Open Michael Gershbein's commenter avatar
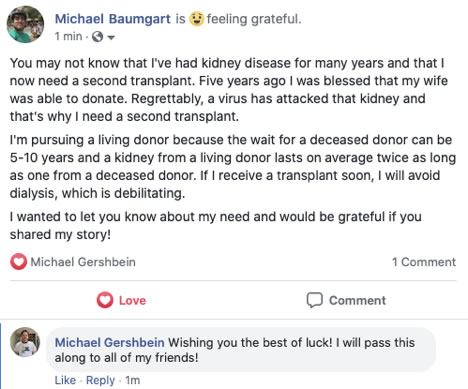468x389 pixels. tap(25, 342)
